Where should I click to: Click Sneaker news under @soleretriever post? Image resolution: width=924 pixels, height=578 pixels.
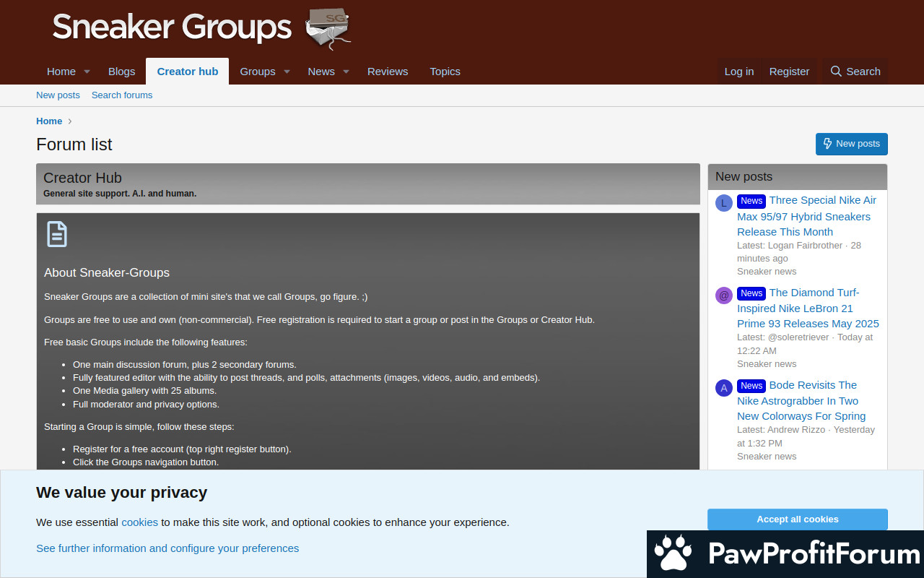click(x=767, y=364)
